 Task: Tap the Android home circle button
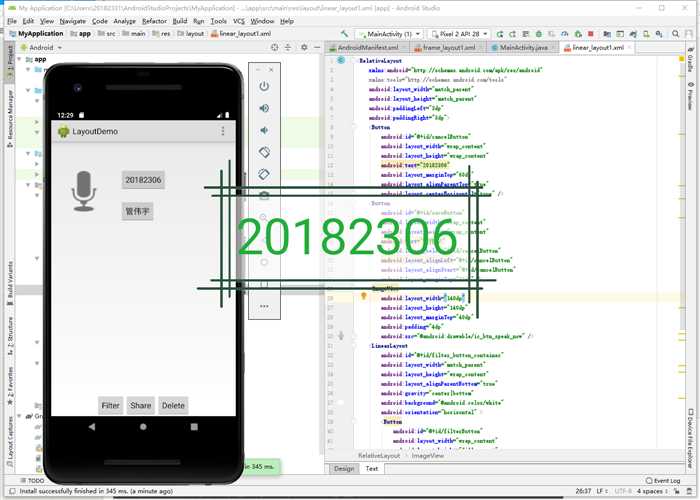(x=143, y=427)
